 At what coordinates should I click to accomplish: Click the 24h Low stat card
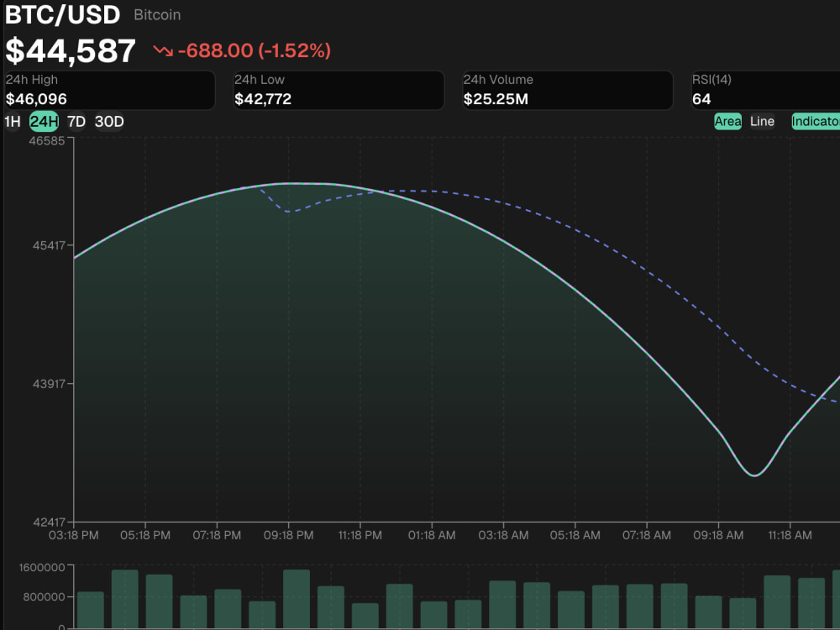[339, 90]
